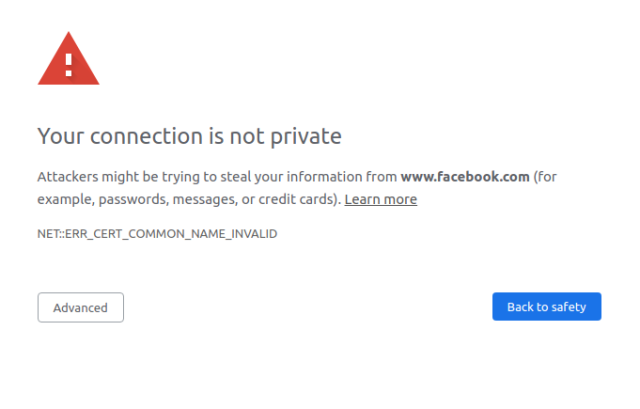Click the word 'Your' starting the heading
The image size is (640, 409).
tap(58, 136)
